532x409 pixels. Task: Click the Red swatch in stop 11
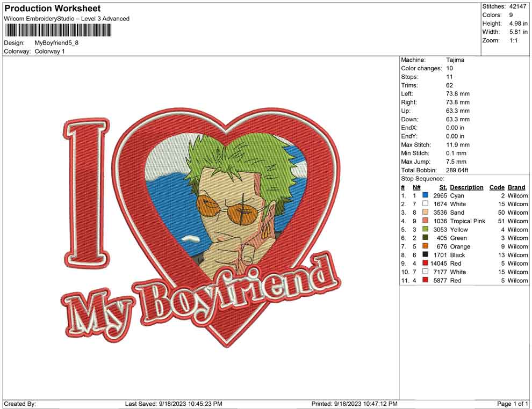(x=425, y=280)
